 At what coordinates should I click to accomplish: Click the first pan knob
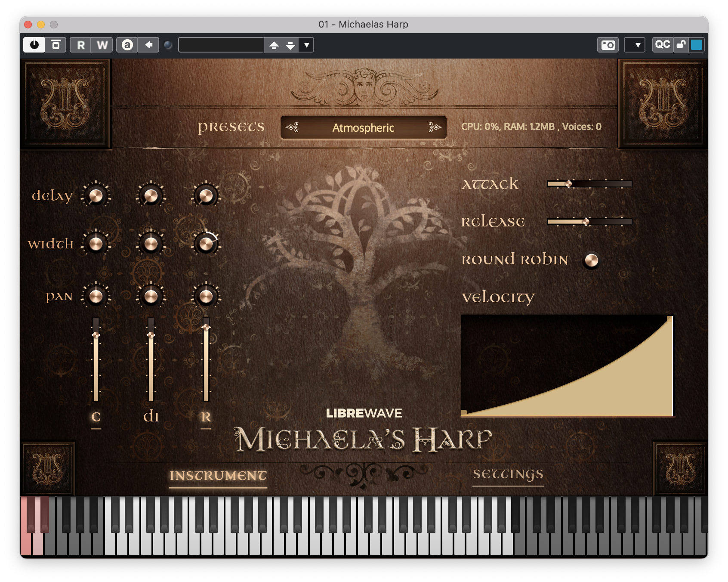tap(96, 296)
